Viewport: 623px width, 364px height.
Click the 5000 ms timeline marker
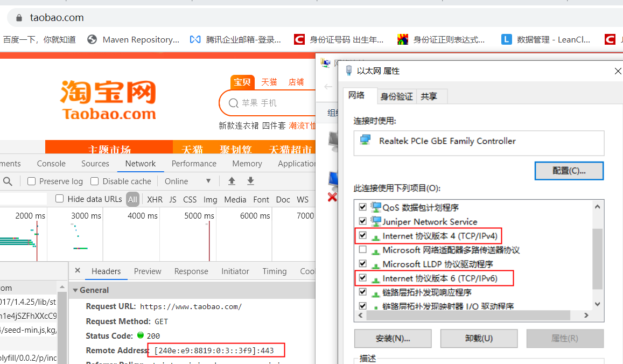click(x=199, y=216)
